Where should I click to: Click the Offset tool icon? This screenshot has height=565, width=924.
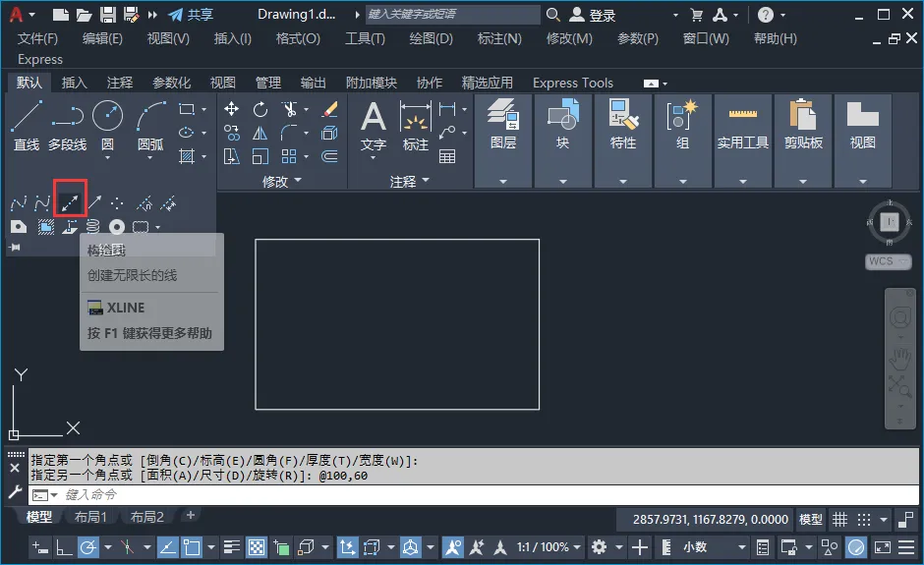coord(330,156)
